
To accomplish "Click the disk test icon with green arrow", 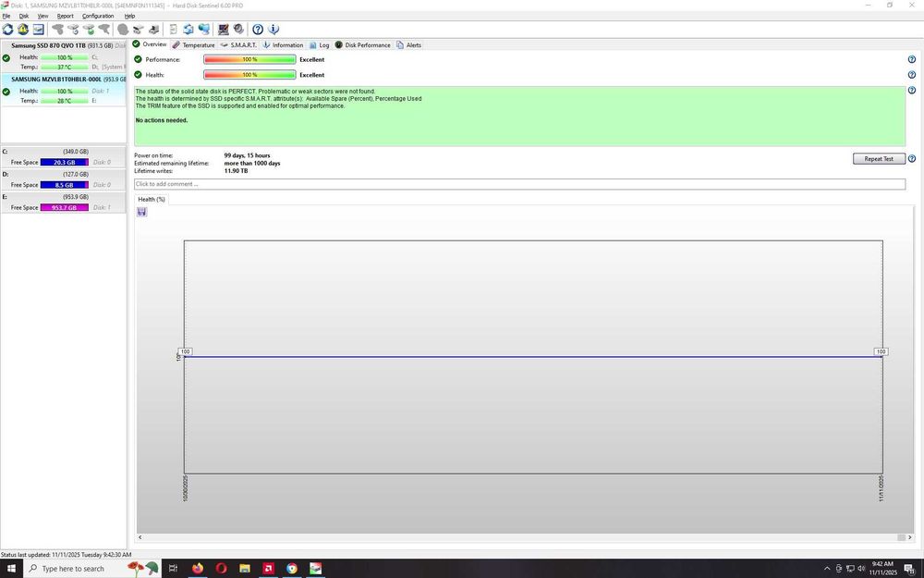I will (89, 29).
